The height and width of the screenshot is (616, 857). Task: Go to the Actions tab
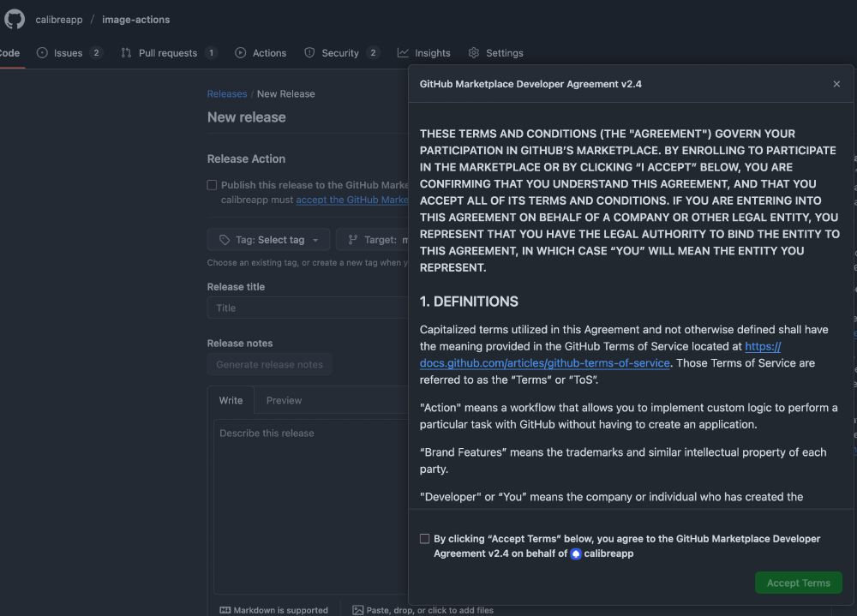click(261, 53)
